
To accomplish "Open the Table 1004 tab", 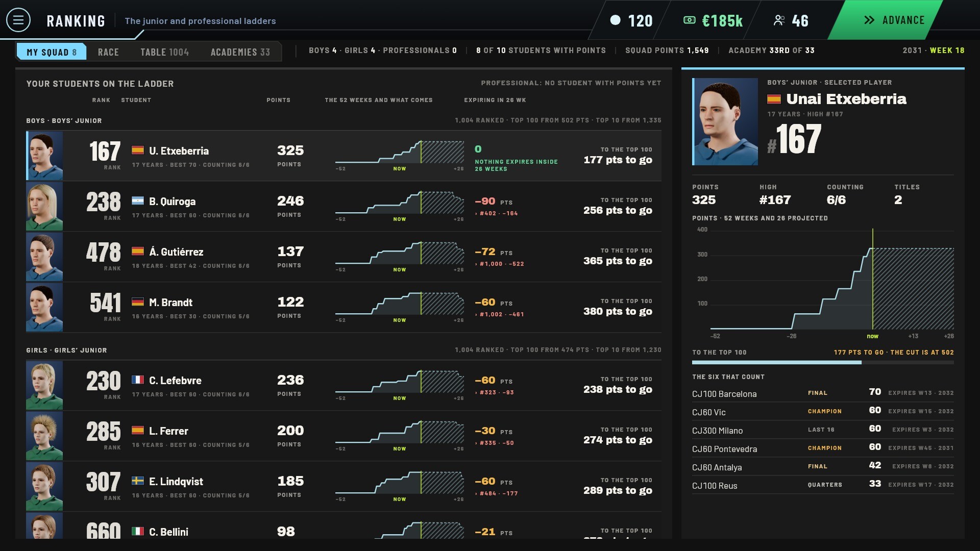I will pos(164,52).
